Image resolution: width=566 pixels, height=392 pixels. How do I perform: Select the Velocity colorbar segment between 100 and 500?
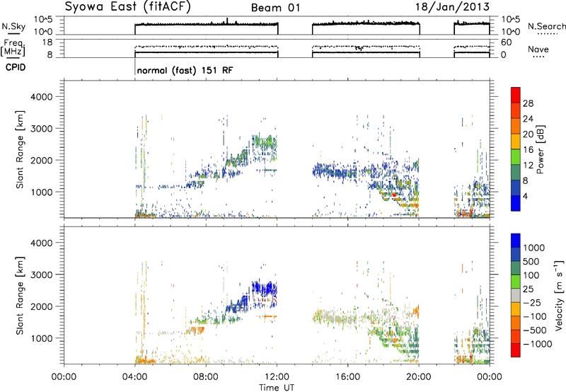pyautogui.click(x=516, y=268)
